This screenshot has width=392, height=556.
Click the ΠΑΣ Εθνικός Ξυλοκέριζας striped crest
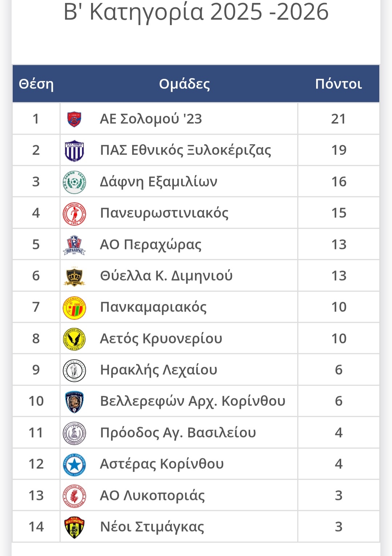pos(74,150)
